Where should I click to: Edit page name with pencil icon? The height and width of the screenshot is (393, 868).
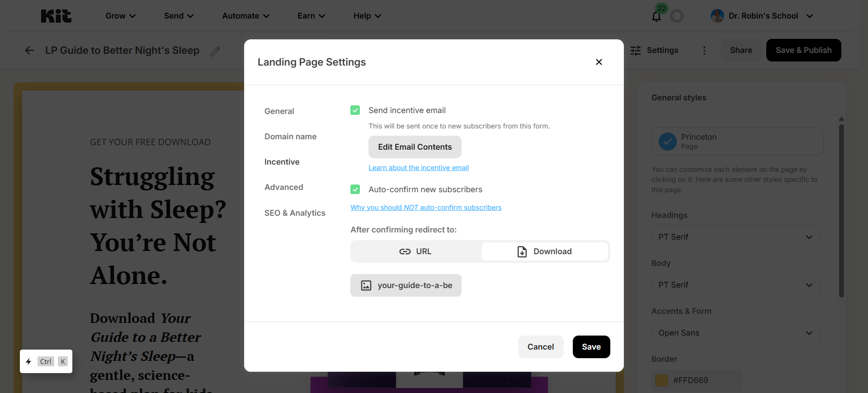215,51
